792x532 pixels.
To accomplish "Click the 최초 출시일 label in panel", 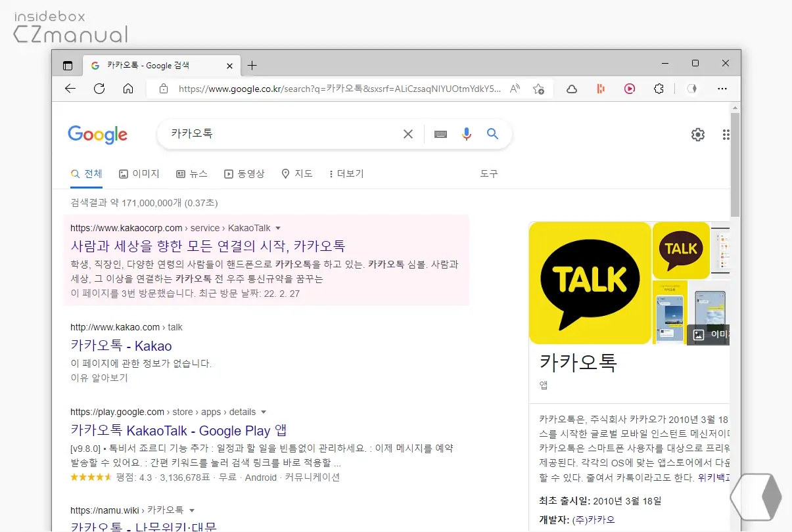I will 565,501.
